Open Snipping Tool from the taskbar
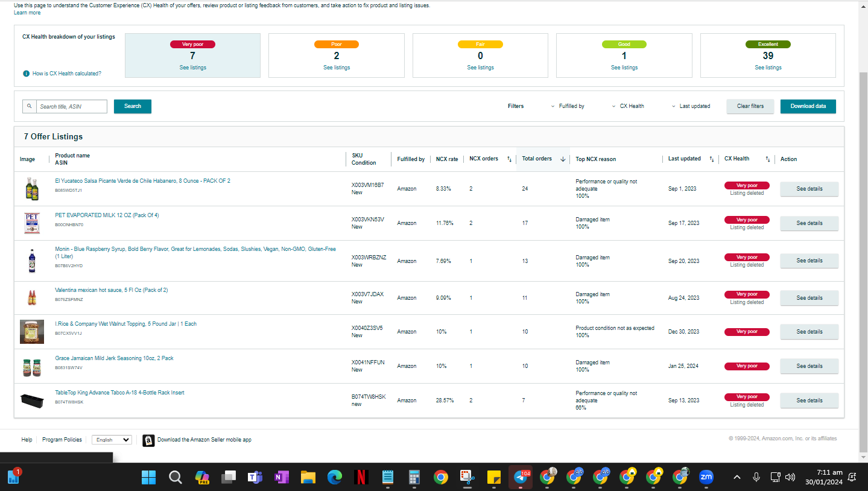 point(467,478)
